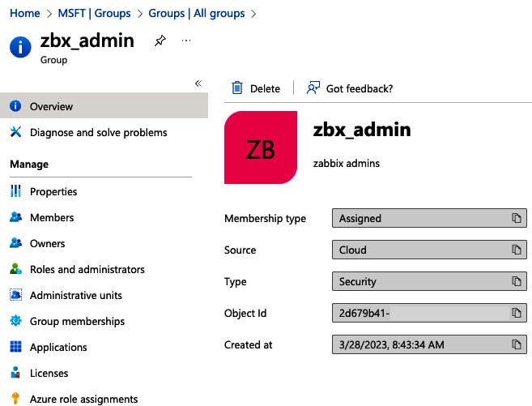Open Diagnose and solve problems

(99, 132)
